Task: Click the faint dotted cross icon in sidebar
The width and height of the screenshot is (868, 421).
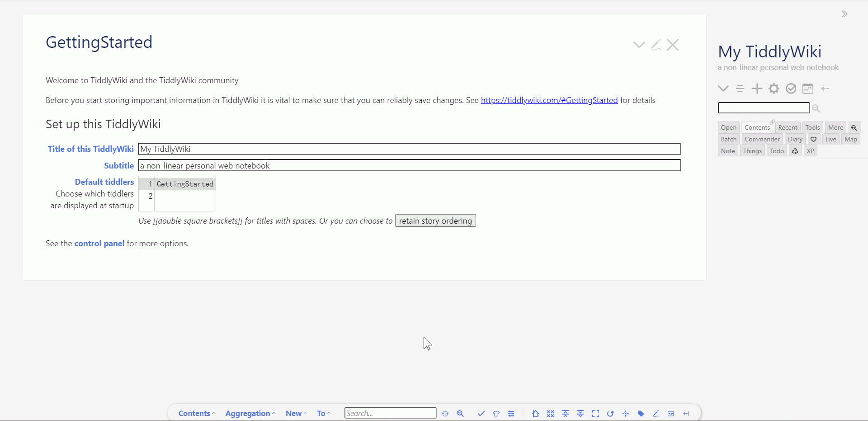Action: [x=825, y=89]
